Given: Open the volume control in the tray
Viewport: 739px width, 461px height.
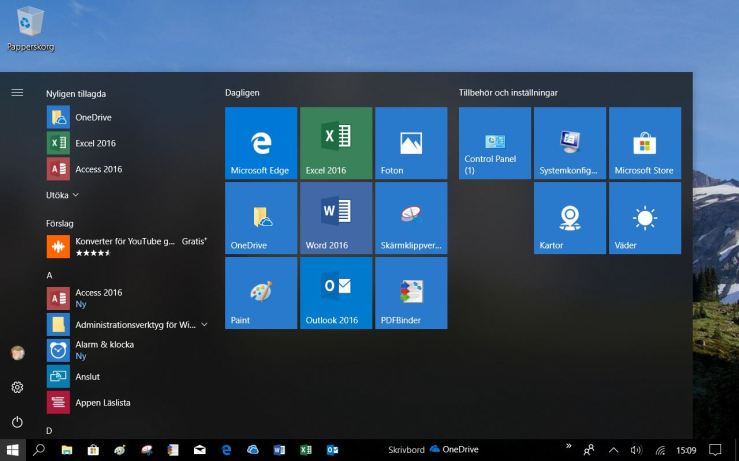Looking at the screenshot, I should [636, 450].
